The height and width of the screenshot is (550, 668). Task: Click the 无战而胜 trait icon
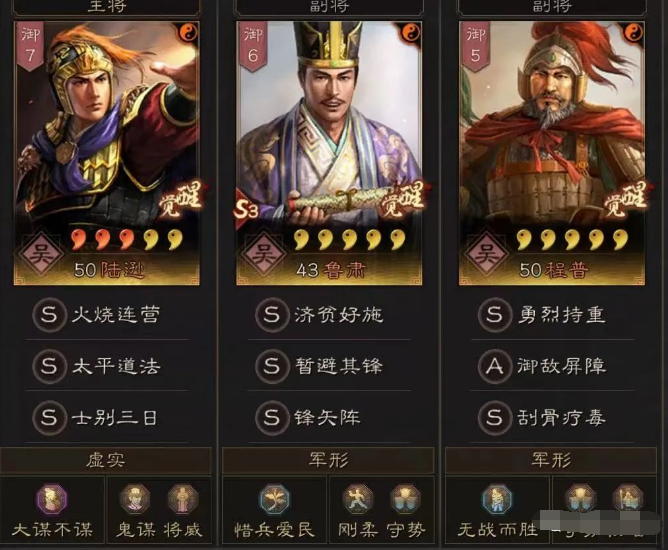point(497,499)
